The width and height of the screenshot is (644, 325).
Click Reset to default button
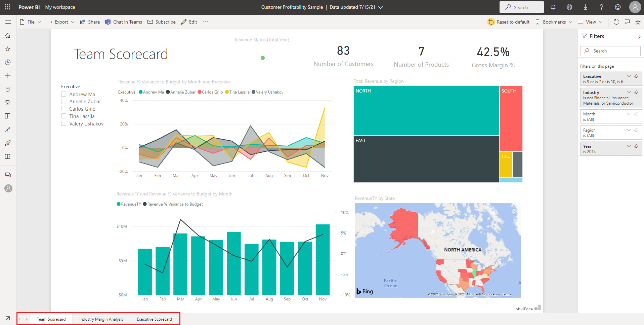click(x=509, y=22)
